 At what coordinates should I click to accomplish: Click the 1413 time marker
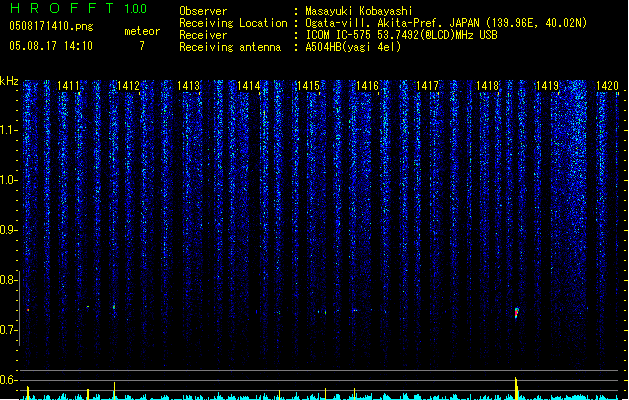tap(188, 86)
